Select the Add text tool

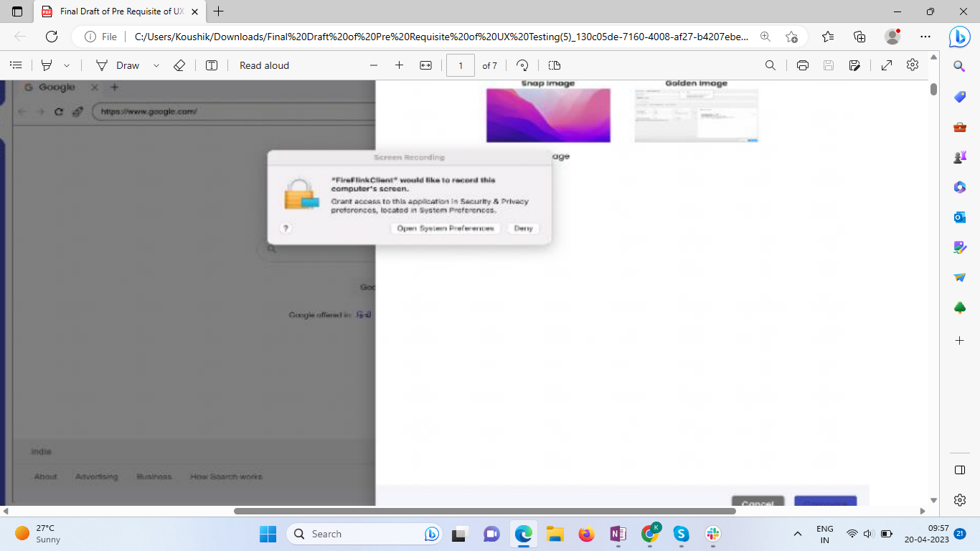coord(211,65)
